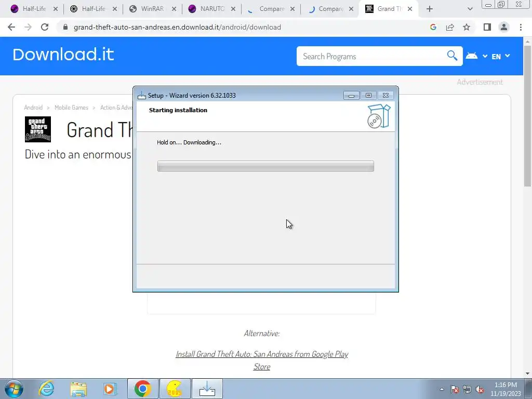Click the Setup wizard title bar icon
The image size is (532, 399).
pyautogui.click(x=141, y=96)
